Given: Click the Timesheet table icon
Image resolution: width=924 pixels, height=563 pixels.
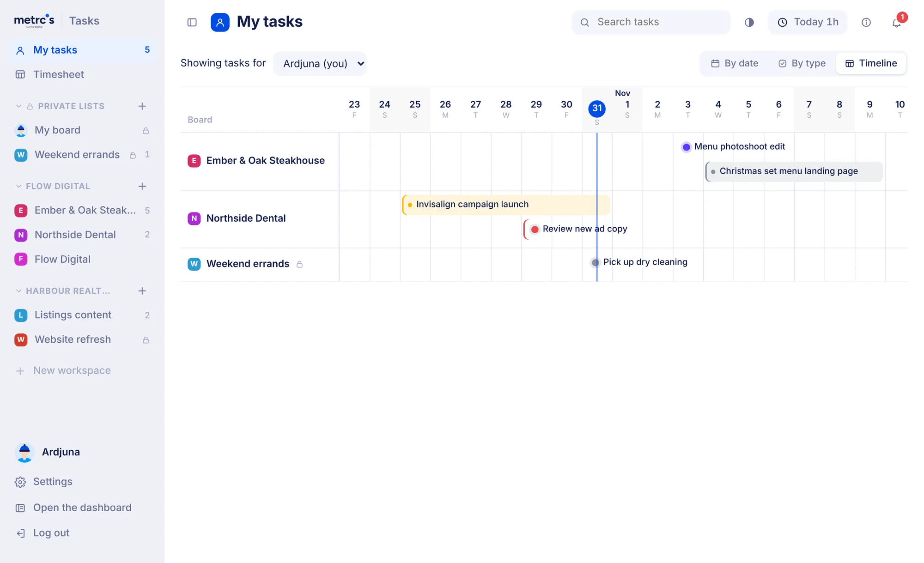Looking at the screenshot, I should click(20, 74).
